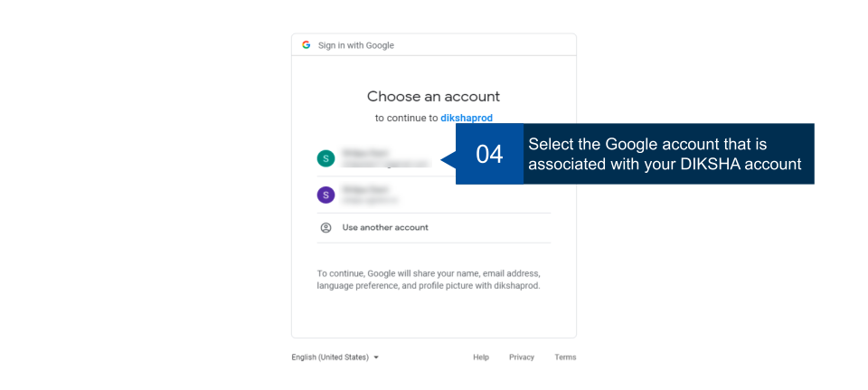The image size is (868, 390).
Task: Open the Terms link
Action: pyautogui.click(x=565, y=357)
